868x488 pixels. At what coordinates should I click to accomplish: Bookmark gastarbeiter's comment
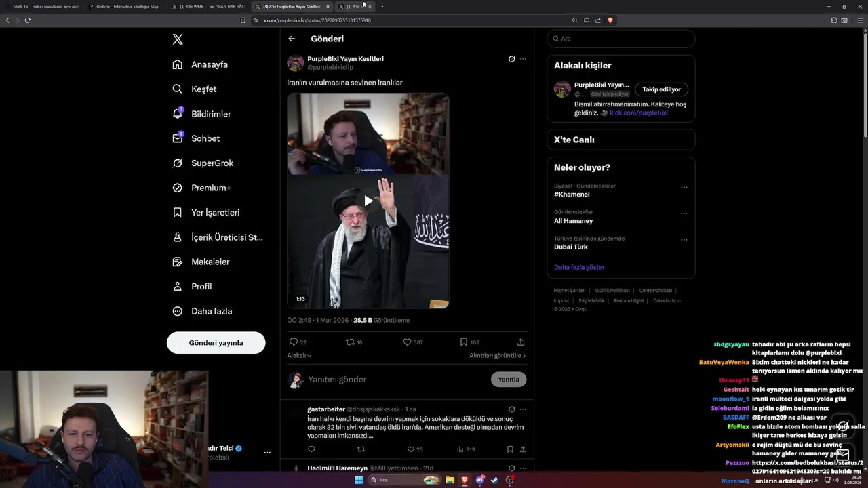pos(510,449)
